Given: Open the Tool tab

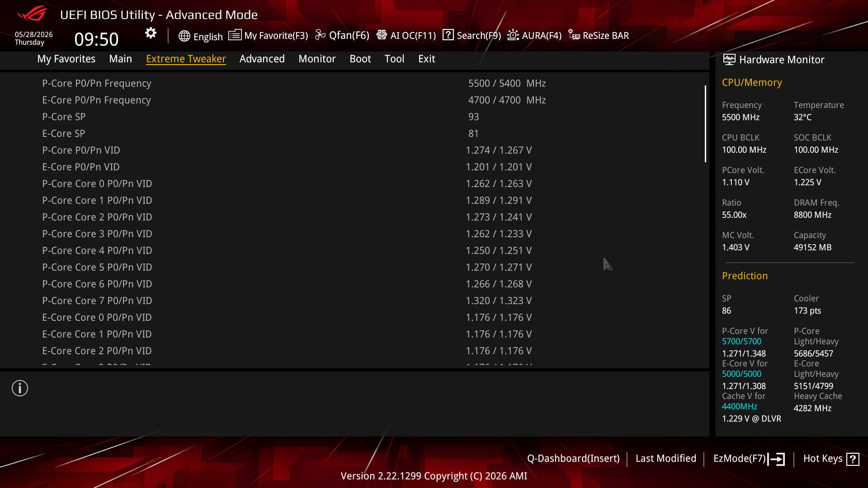Looking at the screenshot, I should (x=395, y=59).
